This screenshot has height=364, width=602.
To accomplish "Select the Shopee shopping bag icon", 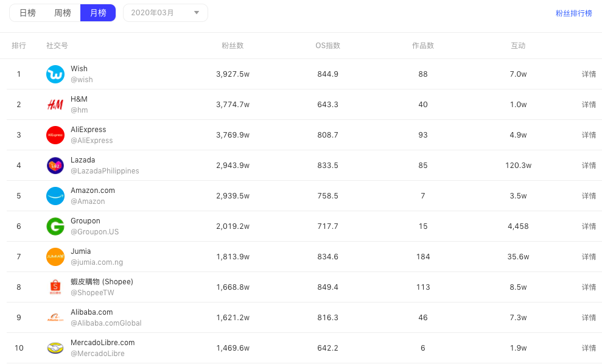I will pos(55,287).
